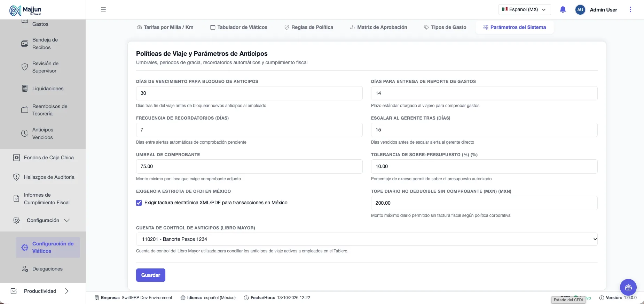The height and width of the screenshot is (304, 644).
Task: Click the Empresa building icon in status bar
Action: (x=97, y=298)
